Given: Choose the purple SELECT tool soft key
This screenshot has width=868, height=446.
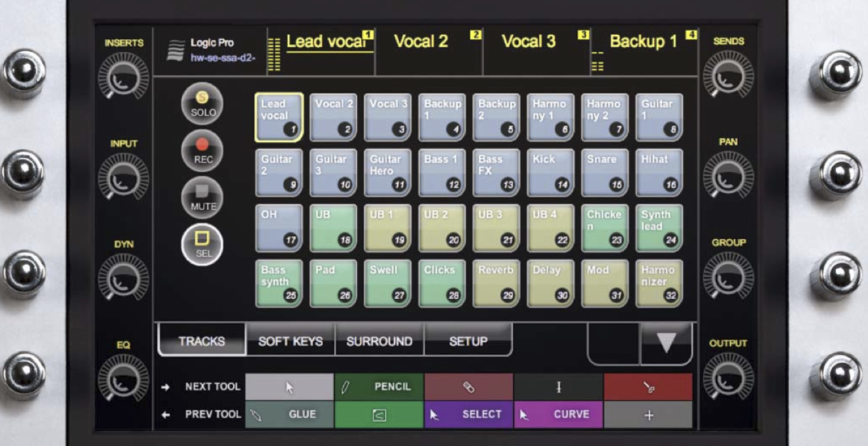Looking at the screenshot, I should click(x=468, y=415).
